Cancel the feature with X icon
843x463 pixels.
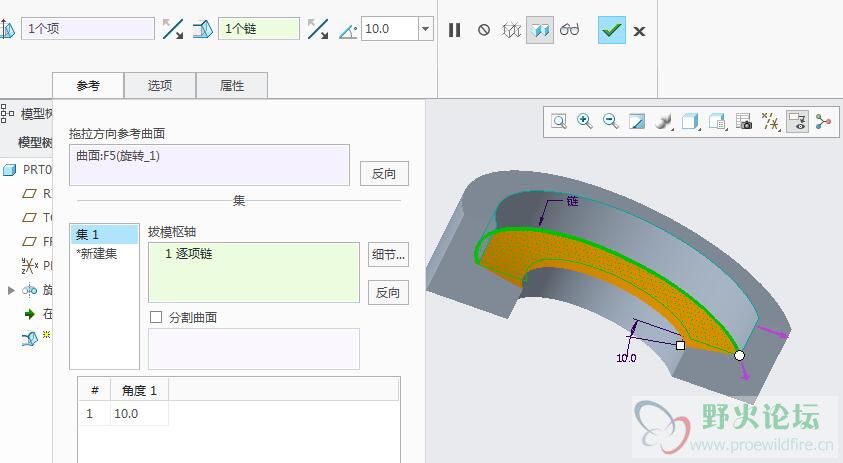639,31
